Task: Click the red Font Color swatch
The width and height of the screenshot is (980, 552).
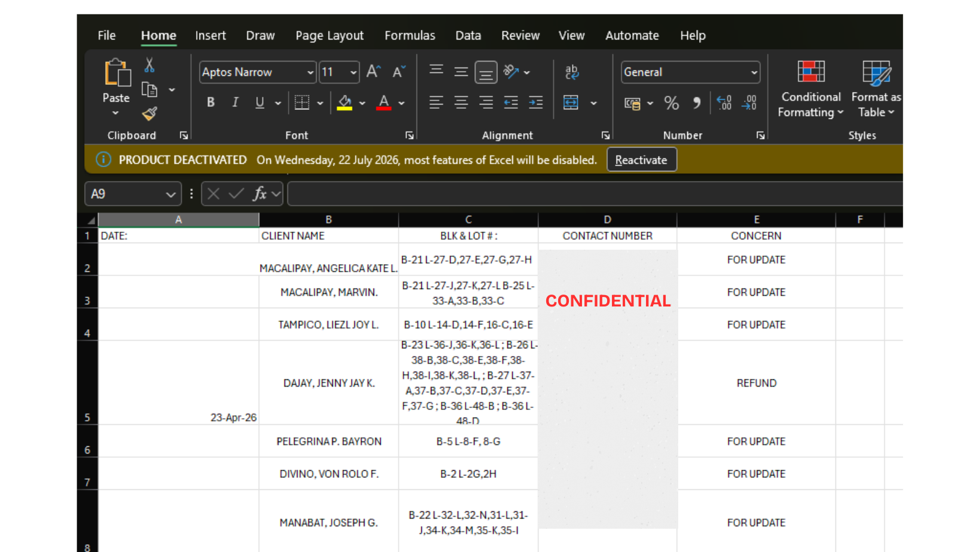Action: (384, 103)
